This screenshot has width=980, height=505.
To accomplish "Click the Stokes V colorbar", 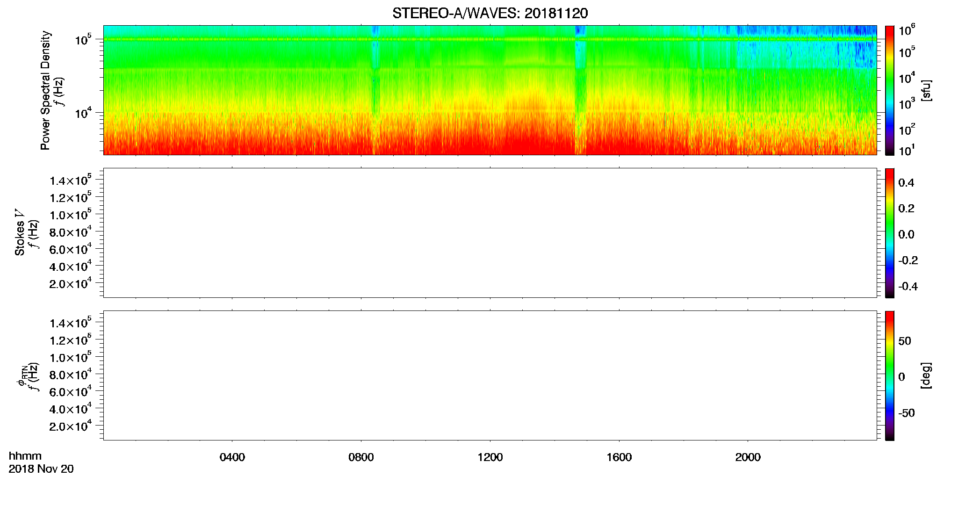I will pyautogui.click(x=890, y=233).
